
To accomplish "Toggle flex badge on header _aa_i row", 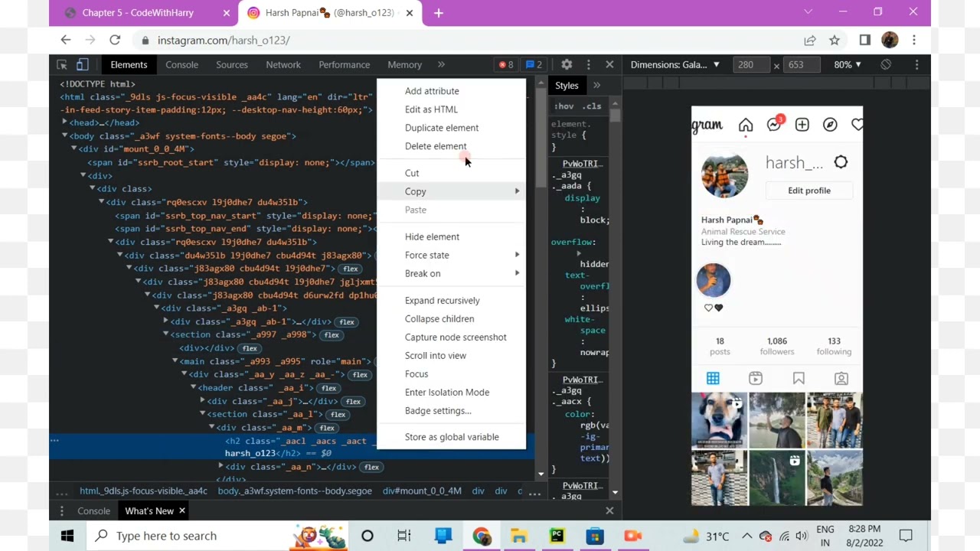I will pos(328,388).
